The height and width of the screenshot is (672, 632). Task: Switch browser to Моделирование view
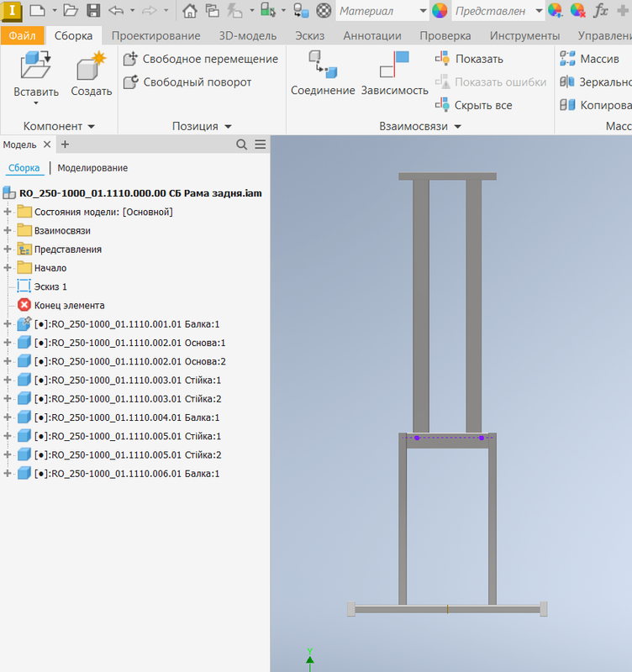click(x=92, y=168)
